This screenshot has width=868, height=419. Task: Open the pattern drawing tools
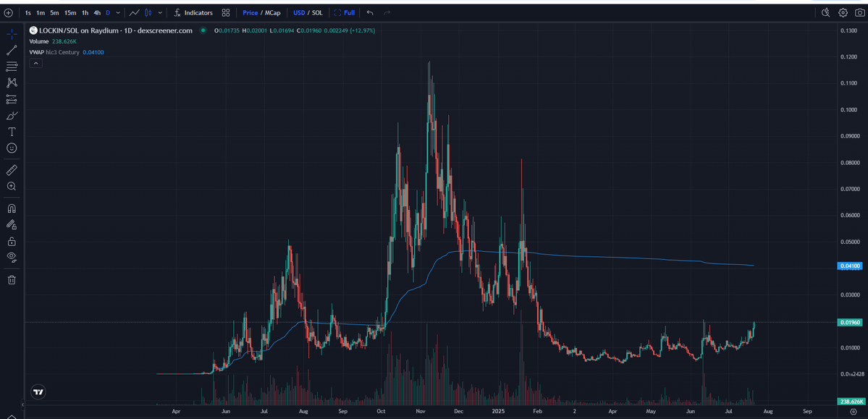pos(11,82)
